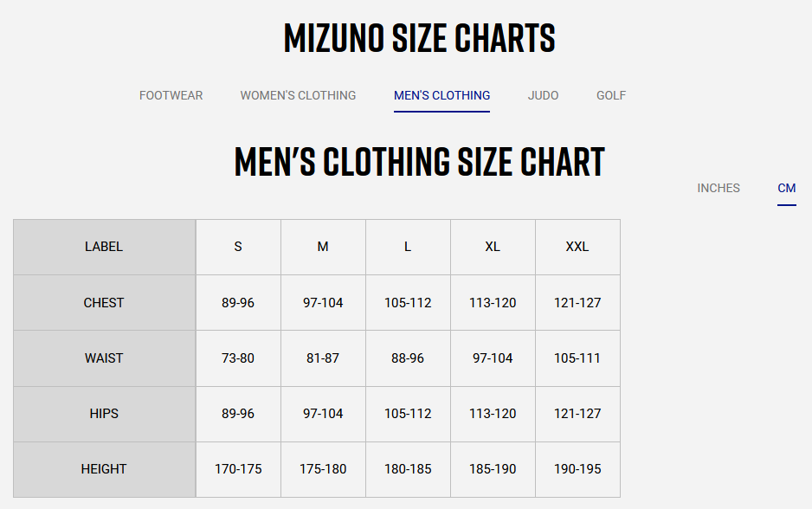Viewport: 812px width, 509px height.
Task: Select the WAIST row label
Action: pos(104,358)
